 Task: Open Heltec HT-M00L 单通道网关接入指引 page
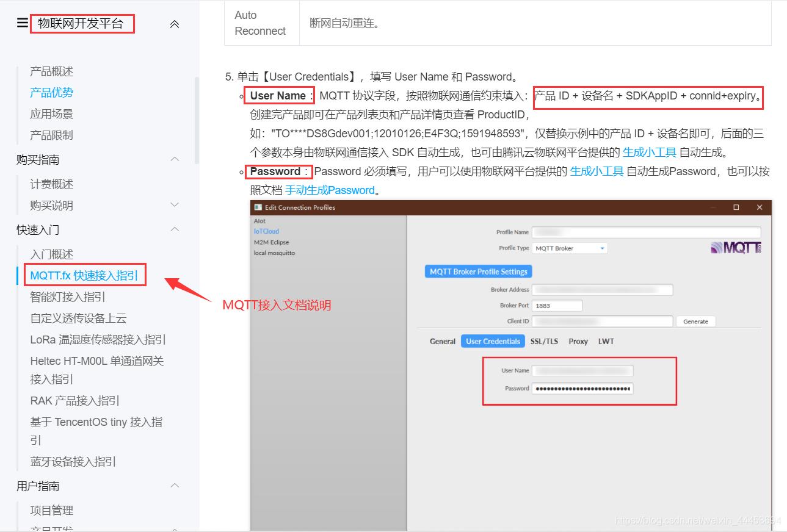tap(97, 370)
